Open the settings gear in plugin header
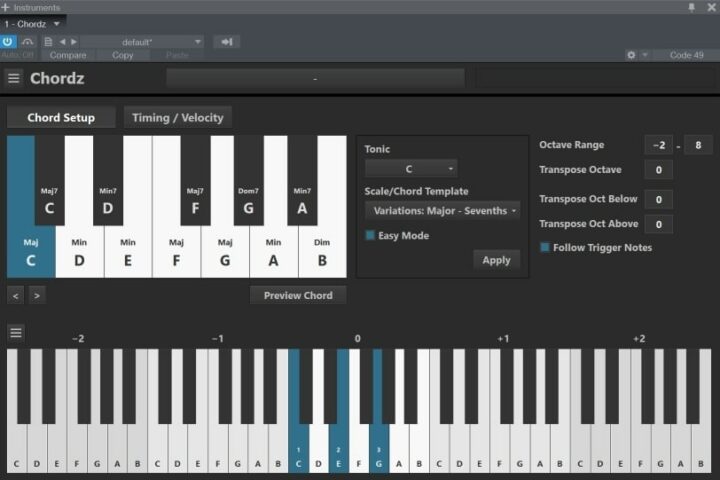 (631, 55)
